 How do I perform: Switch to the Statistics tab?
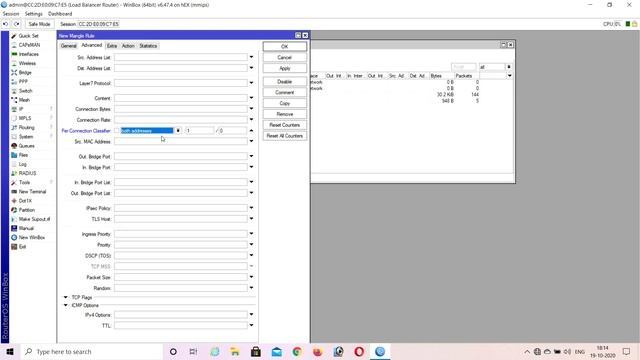point(148,46)
